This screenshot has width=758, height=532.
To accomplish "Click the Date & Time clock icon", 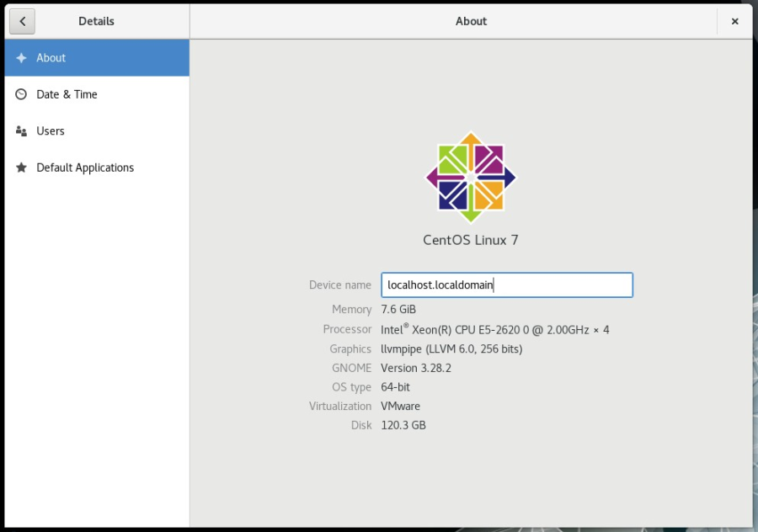I will pos(21,94).
